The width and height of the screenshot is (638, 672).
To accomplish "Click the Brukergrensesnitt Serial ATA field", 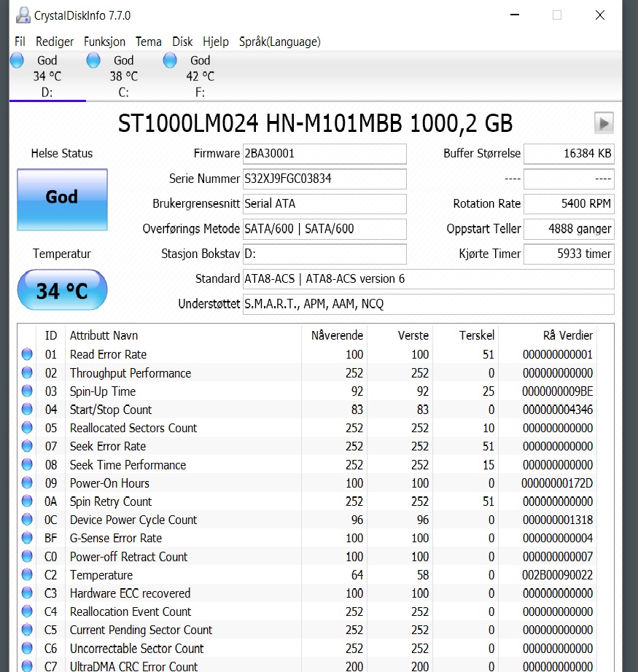I will (324, 203).
